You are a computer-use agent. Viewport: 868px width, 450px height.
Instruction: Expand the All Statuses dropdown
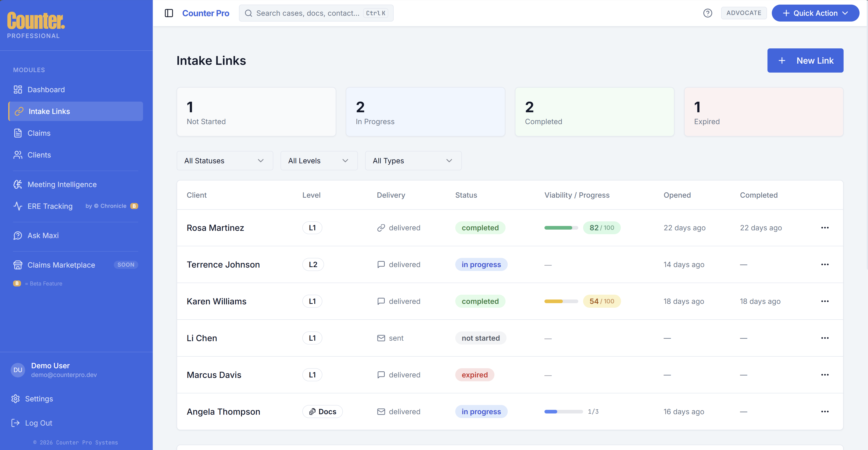pyautogui.click(x=225, y=161)
